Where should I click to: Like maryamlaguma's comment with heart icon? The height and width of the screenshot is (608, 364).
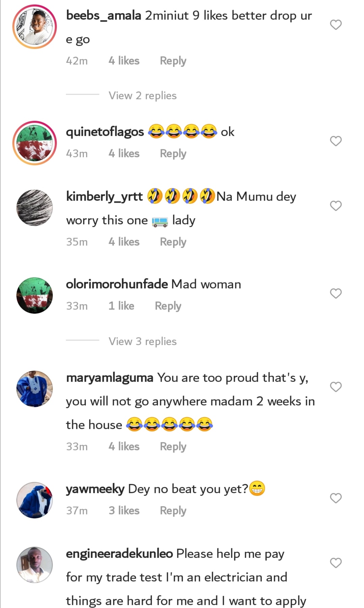point(336,387)
